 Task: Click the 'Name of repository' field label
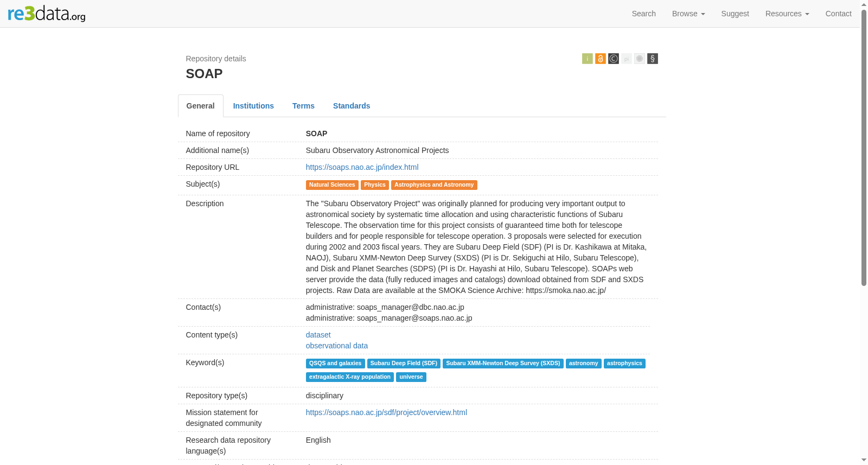pos(218,133)
